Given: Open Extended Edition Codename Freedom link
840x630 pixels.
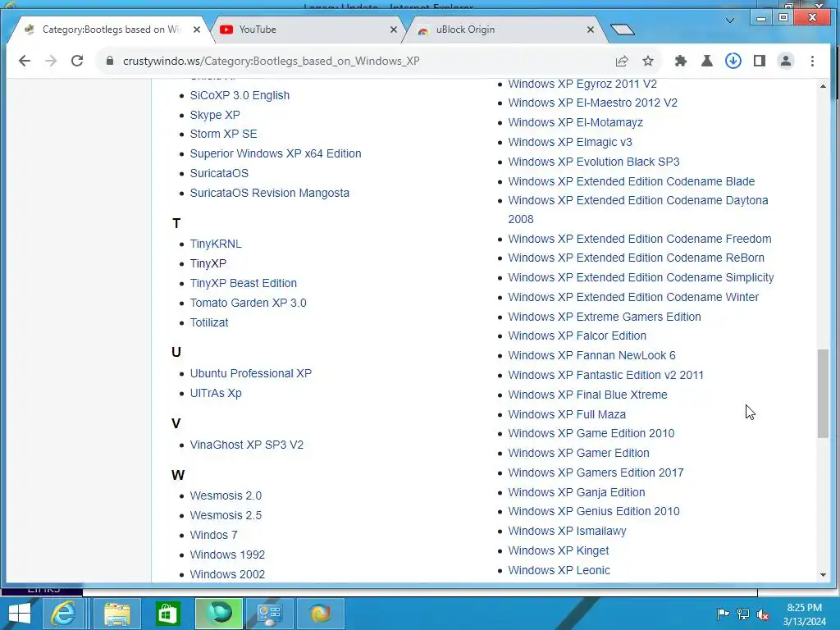Looking at the screenshot, I should (x=640, y=239).
